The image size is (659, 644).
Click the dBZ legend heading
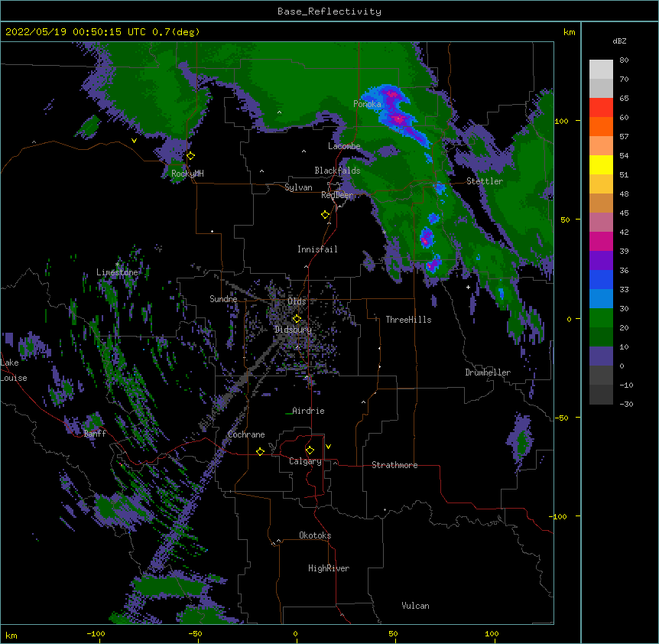(619, 41)
